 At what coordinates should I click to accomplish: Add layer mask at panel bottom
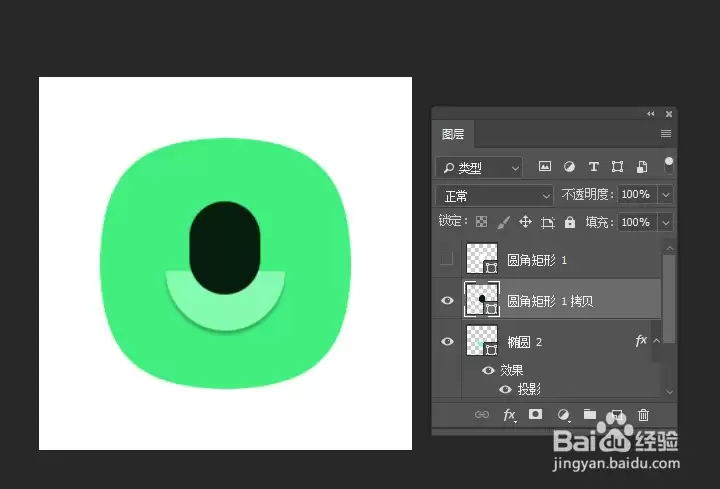click(535, 415)
